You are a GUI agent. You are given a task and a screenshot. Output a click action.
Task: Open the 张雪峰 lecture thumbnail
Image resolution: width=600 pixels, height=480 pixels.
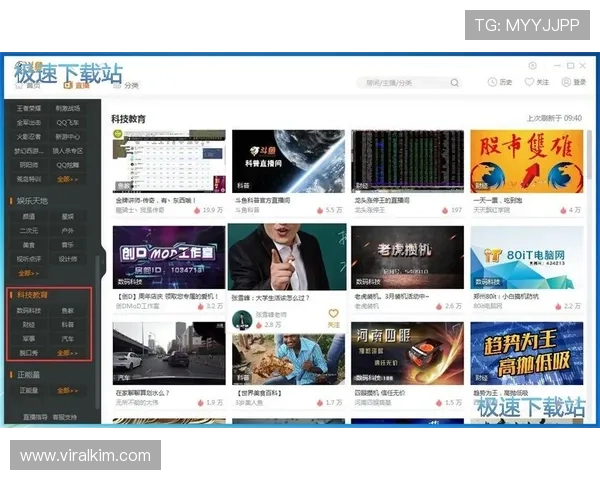coord(287,257)
